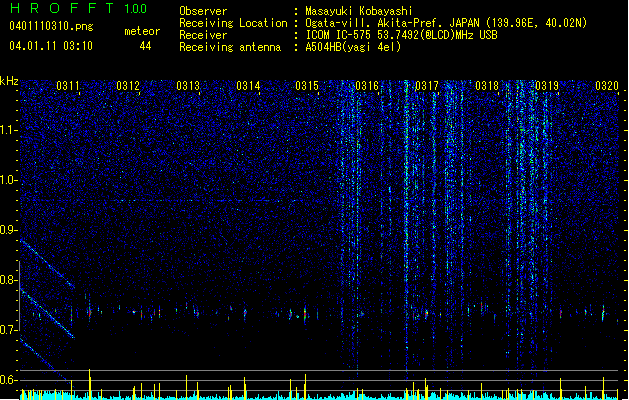Click the 0314 time marker
The height and width of the screenshot is (400, 629).
point(248,86)
